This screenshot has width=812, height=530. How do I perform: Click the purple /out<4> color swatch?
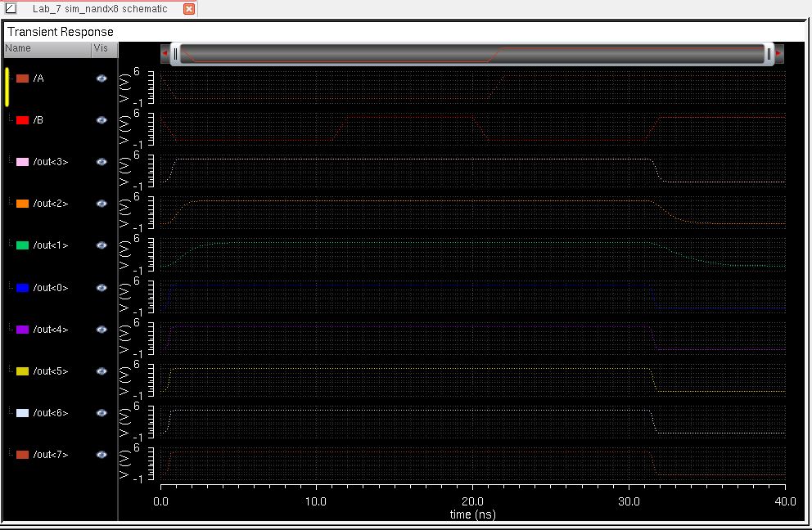(22, 330)
